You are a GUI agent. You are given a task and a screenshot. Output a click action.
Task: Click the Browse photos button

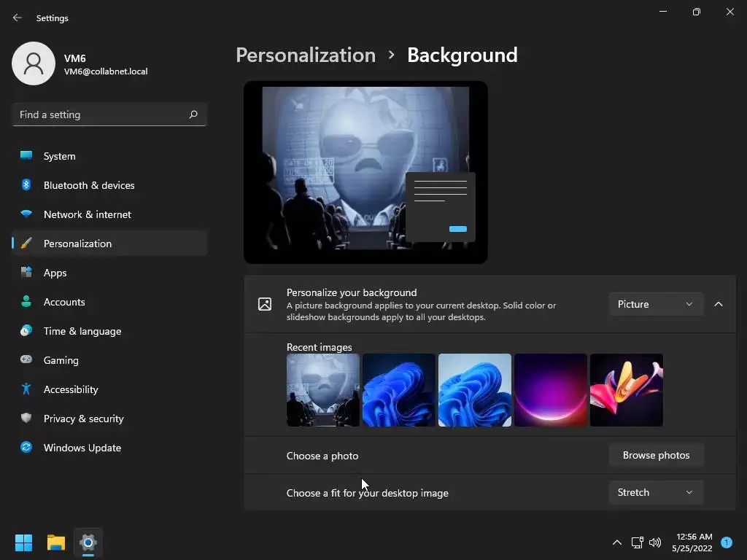pos(656,455)
